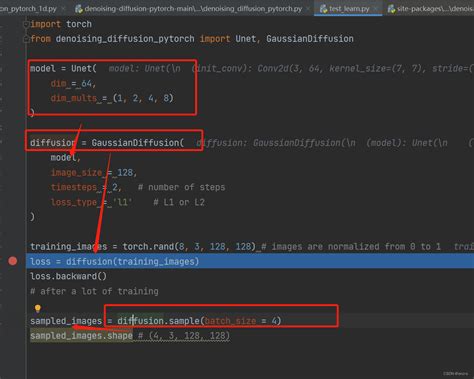Click the Python file icon on denoising_diffusion_pytorch.py tab
Screen dimensions: 474x379
coord(79,9)
